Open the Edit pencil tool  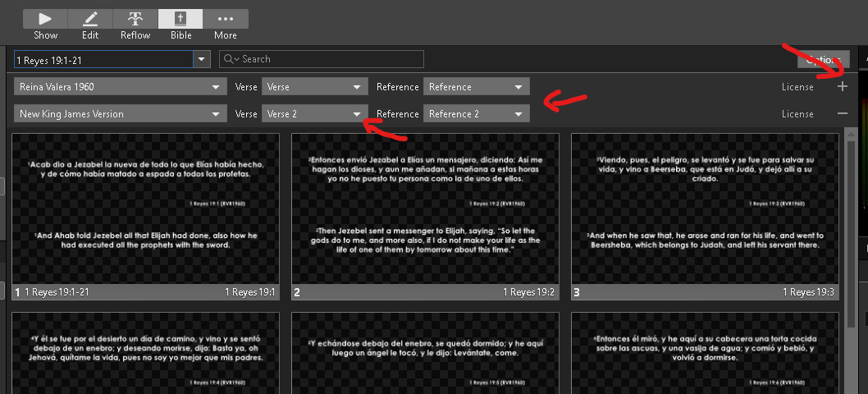[x=90, y=19]
